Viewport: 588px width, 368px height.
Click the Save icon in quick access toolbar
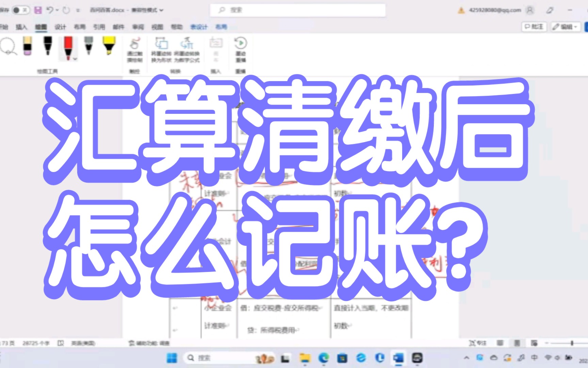pos(37,10)
